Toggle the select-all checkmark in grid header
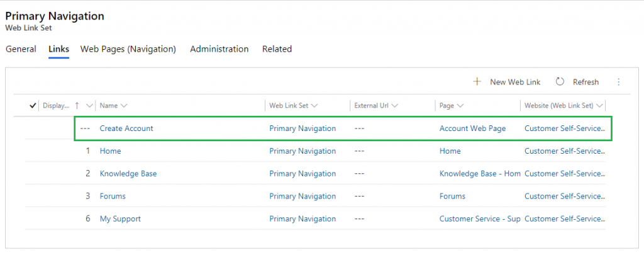This screenshot has width=644, height=257. click(33, 106)
